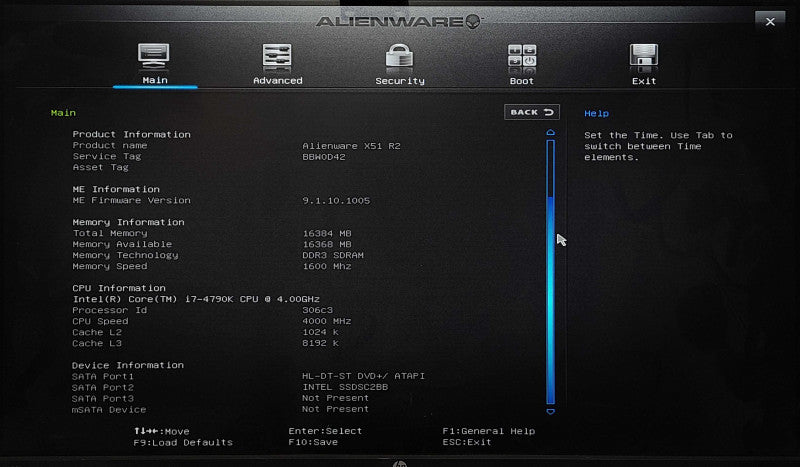Select Product Information heading
The image size is (800, 467).
(x=132, y=134)
